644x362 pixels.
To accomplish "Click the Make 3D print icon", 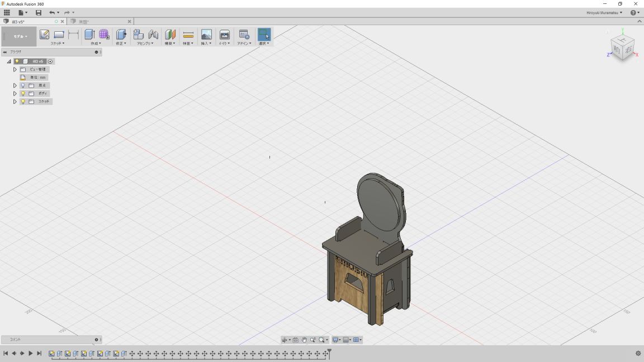I will point(224,35).
